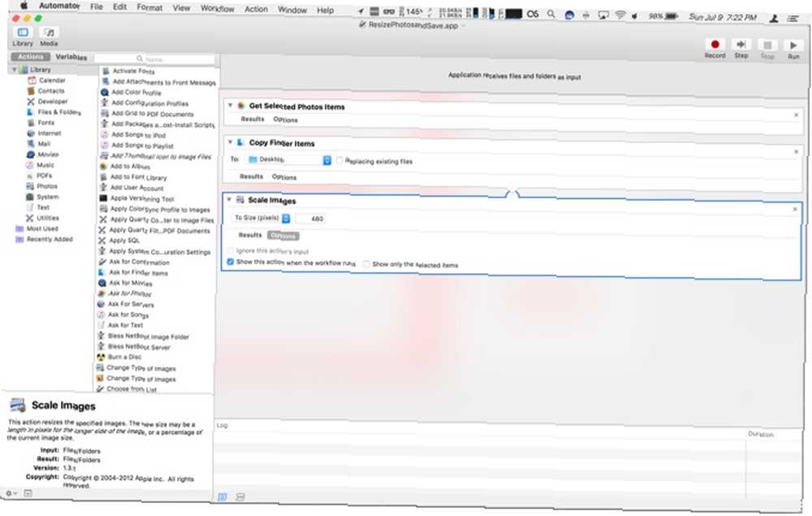812x516 pixels.
Task: Select Add Color Profile action
Action: (x=136, y=92)
